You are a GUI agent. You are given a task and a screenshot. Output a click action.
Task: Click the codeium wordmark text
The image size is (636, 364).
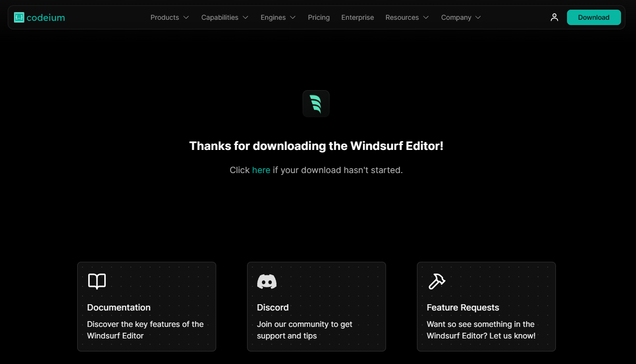tap(46, 18)
